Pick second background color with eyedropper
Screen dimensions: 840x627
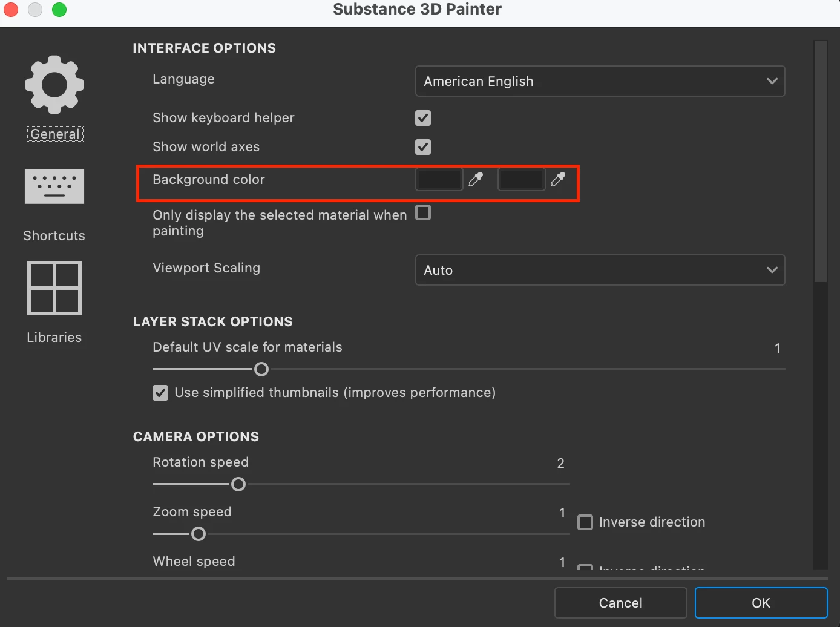point(558,179)
